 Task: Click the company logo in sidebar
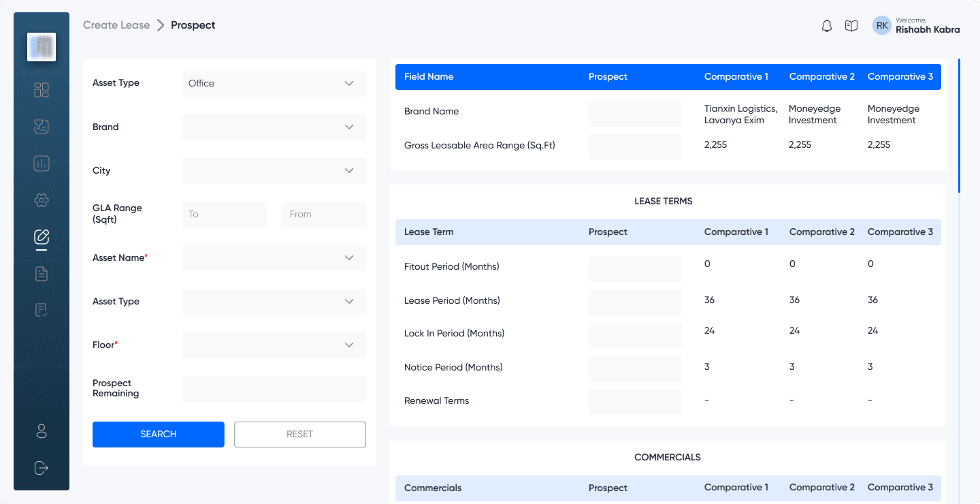(x=42, y=47)
